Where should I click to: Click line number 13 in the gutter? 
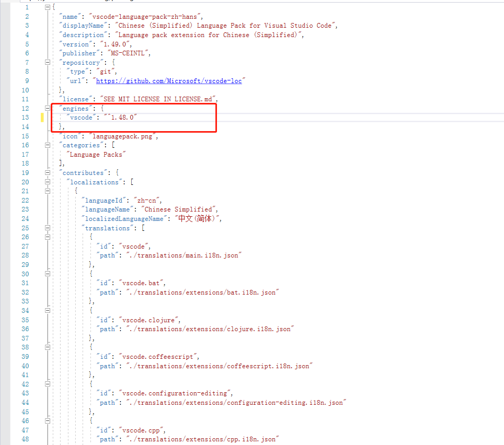tap(26, 118)
